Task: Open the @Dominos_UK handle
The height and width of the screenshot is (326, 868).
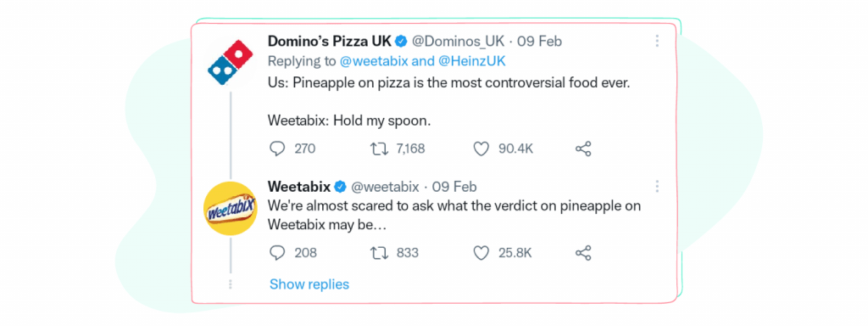Action: pyautogui.click(x=458, y=41)
